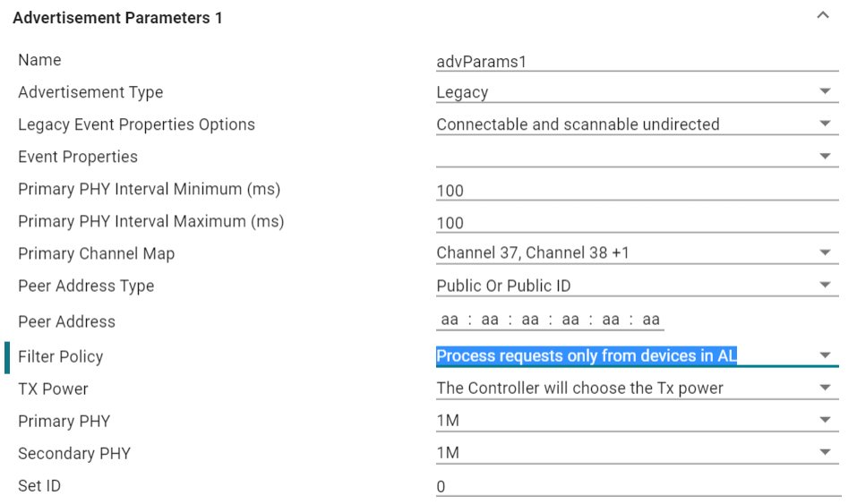This screenshot has width=857, height=504.
Task: Click Primary PHY Interval Maximum field
Action: coord(636,222)
